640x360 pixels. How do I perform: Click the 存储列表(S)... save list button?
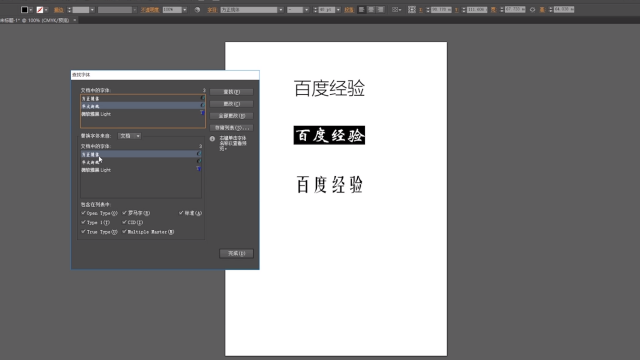pyautogui.click(x=231, y=128)
